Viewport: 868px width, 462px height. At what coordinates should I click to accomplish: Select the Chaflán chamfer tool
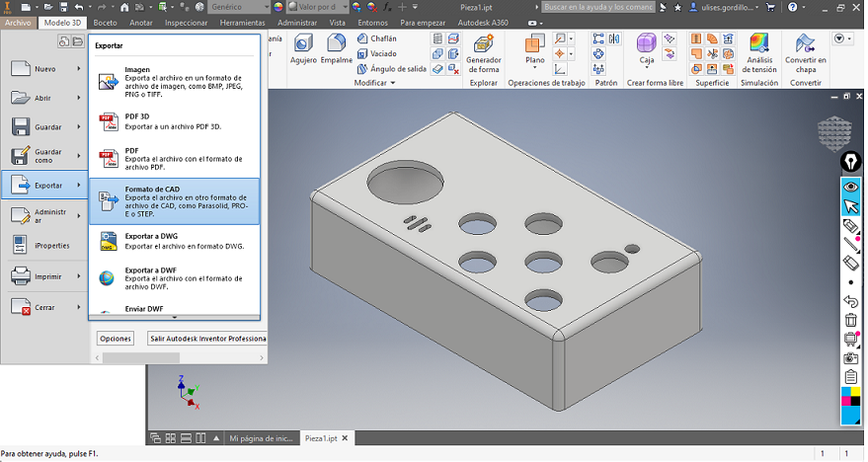coord(376,38)
